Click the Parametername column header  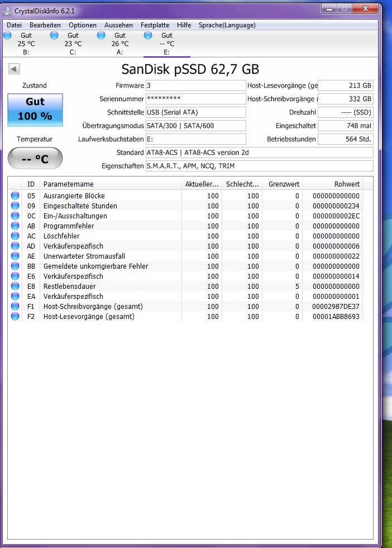111,184
